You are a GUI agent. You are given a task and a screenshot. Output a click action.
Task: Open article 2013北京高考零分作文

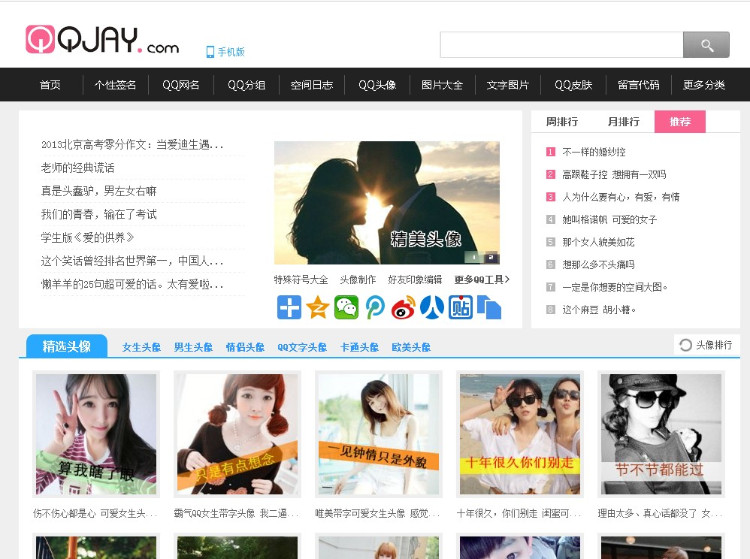point(132,144)
